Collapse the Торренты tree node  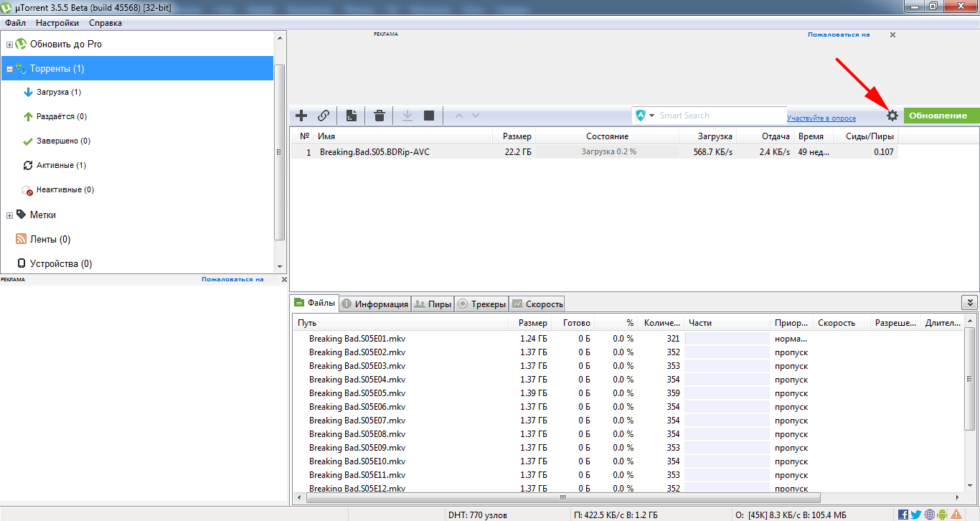point(10,70)
